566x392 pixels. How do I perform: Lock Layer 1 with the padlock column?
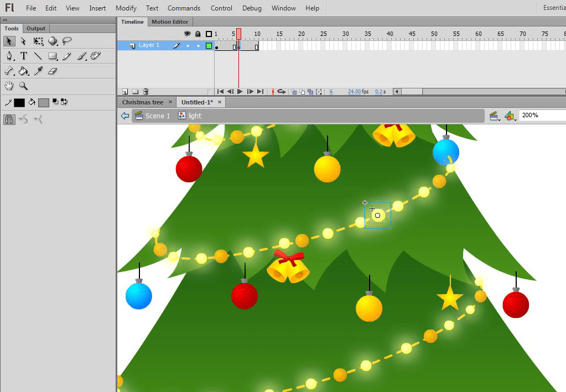click(x=198, y=45)
